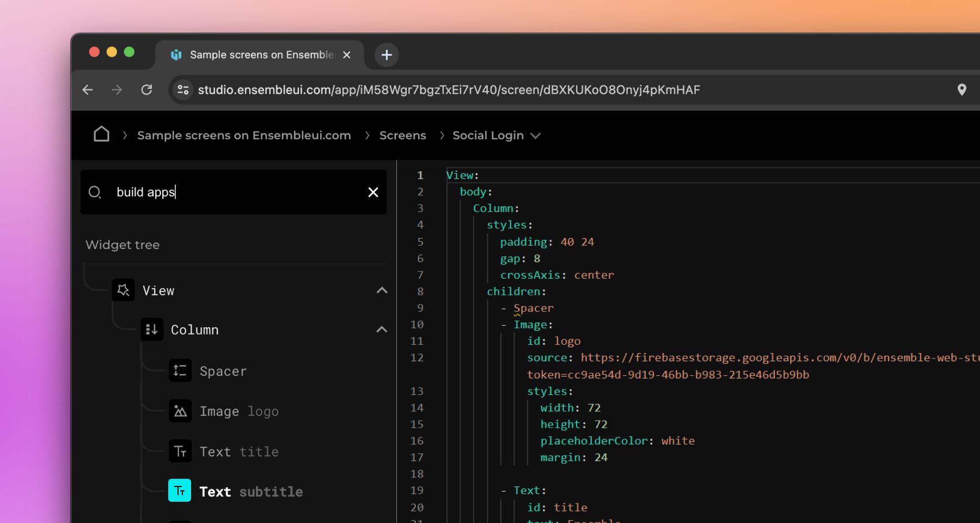Click the home icon in breadcrumb
980x523 pixels.
101,135
